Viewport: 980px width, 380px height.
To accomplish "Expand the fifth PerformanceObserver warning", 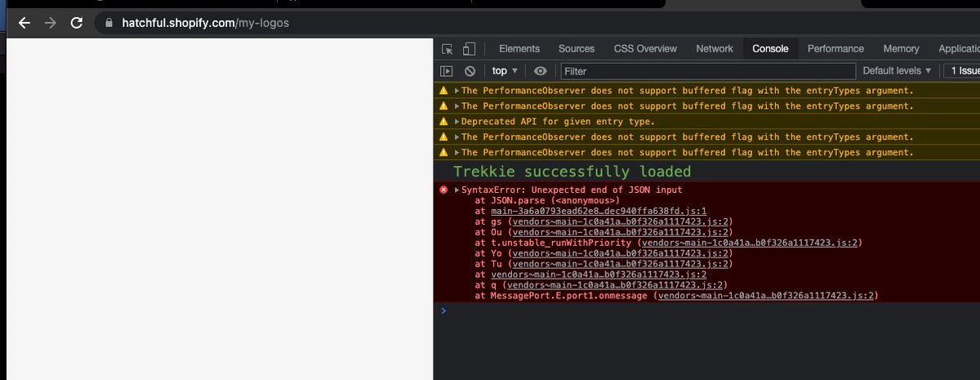I will tap(457, 153).
